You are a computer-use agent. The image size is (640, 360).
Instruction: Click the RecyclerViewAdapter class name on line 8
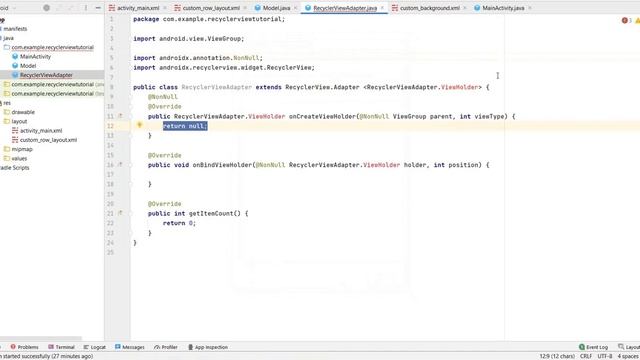coord(216,87)
